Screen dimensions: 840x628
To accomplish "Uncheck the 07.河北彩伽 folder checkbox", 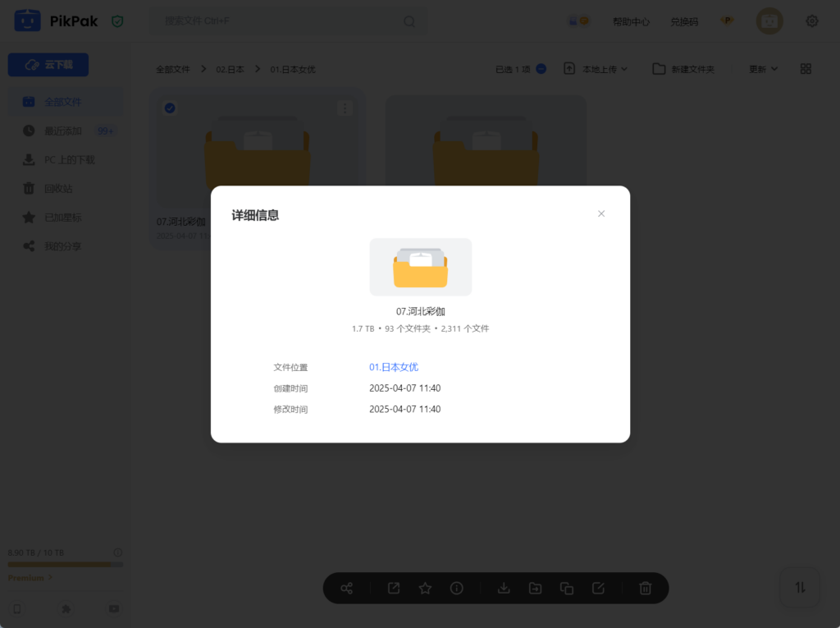I will pyautogui.click(x=170, y=108).
